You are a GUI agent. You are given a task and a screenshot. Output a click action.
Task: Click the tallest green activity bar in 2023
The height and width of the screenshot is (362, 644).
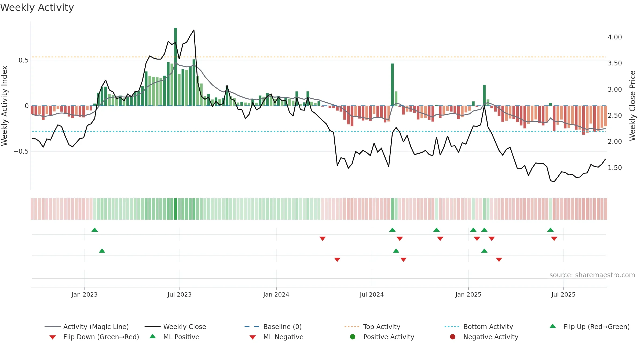pos(175,67)
